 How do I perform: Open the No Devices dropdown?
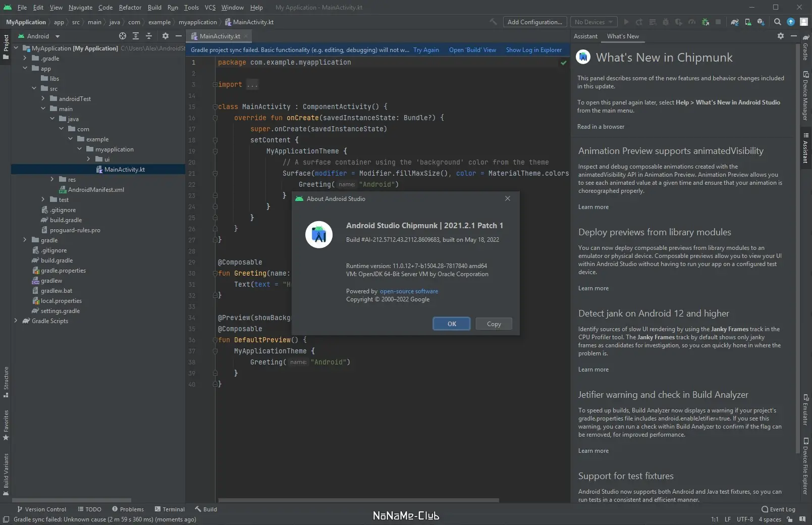593,22
